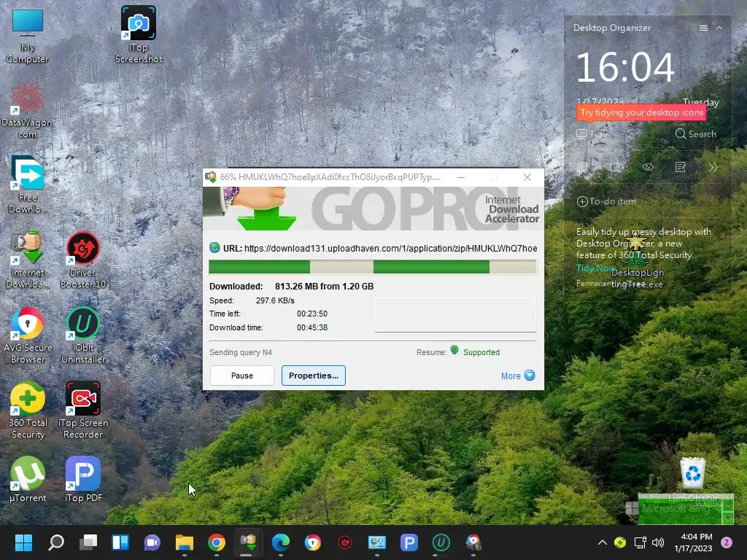
Task: Open IObit Uninstaller taskbar icon
Action: [x=441, y=542]
